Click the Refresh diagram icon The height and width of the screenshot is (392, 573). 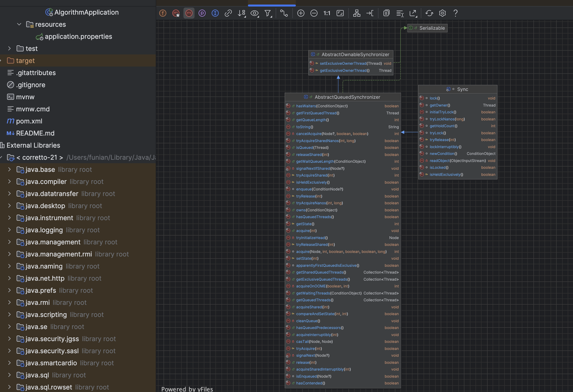pos(429,13)
